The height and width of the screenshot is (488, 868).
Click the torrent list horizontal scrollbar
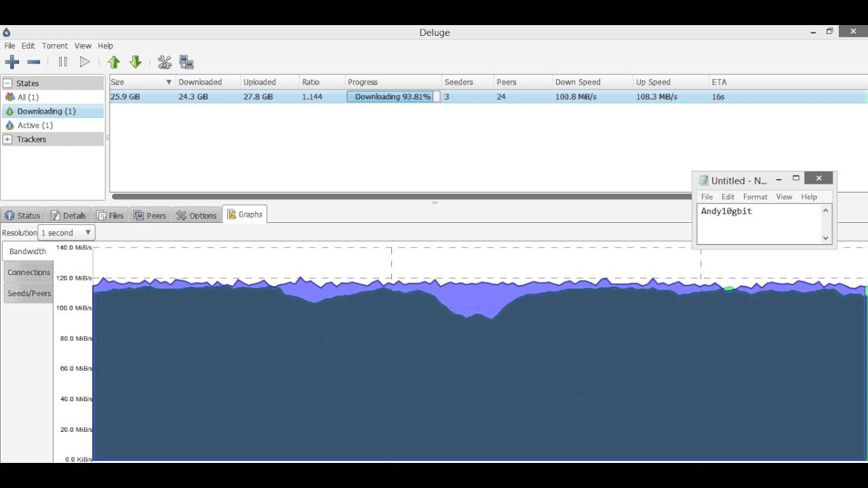pyautogui.click(x=400, y=197)
